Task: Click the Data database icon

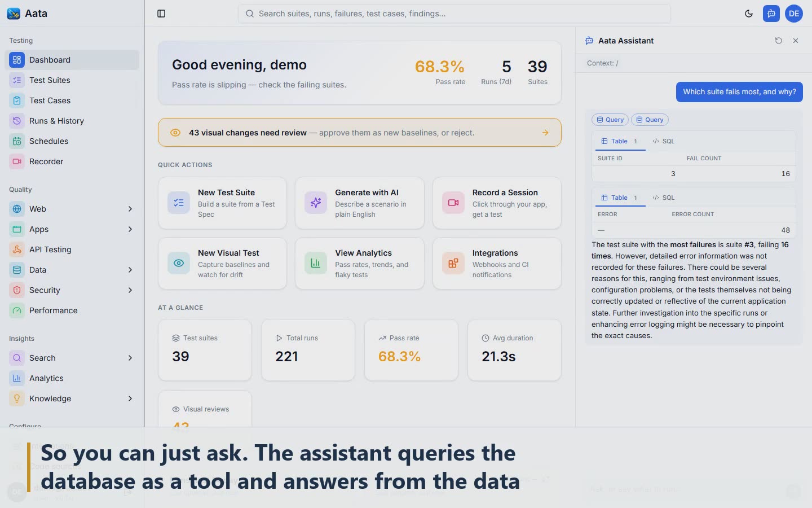Action: 17,270
